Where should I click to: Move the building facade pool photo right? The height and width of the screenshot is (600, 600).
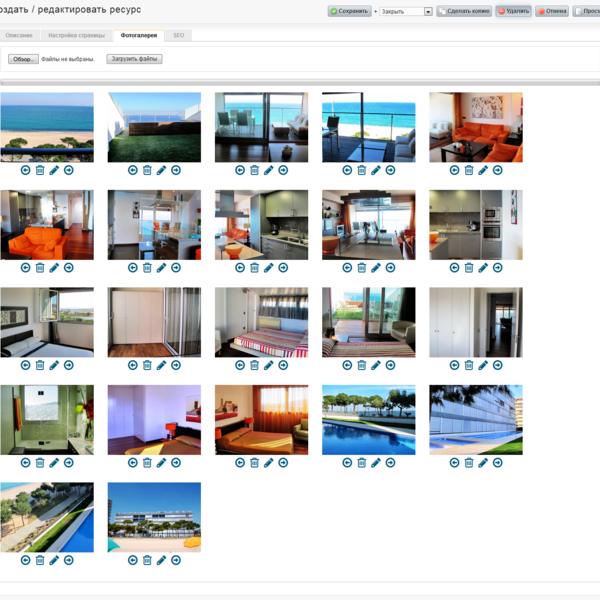tap(497, 463)
